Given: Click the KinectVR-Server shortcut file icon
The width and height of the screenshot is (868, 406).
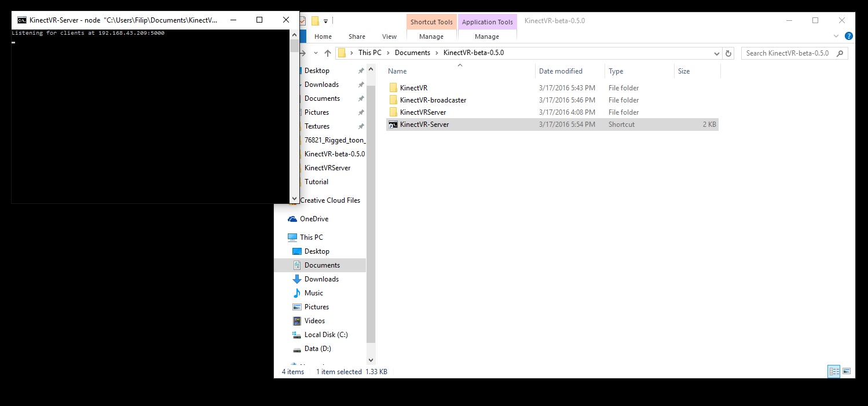Looking at the screenshot, I should (393, 125).
